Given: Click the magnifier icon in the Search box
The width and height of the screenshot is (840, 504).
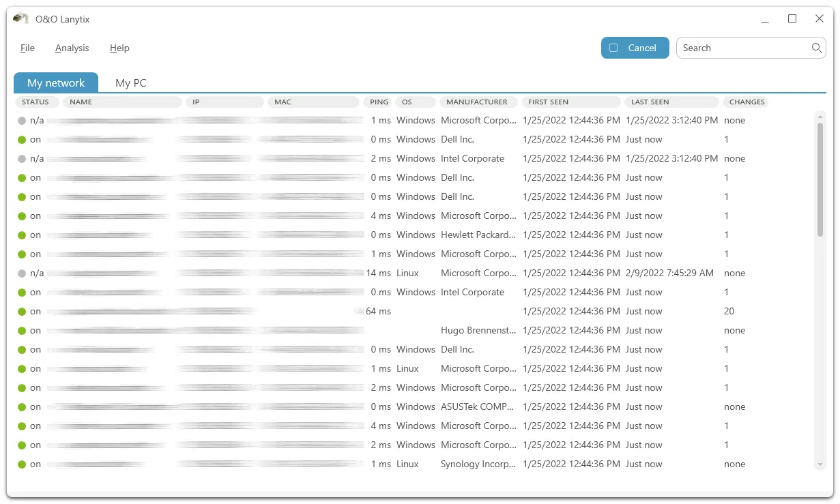Looking at the screenshot, I should [x=816, y=48].
